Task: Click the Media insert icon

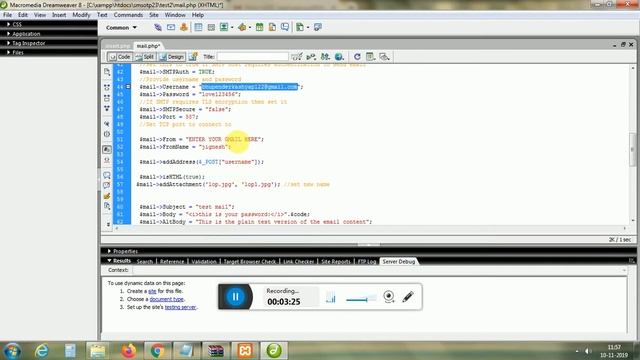Action: point(242,27)
